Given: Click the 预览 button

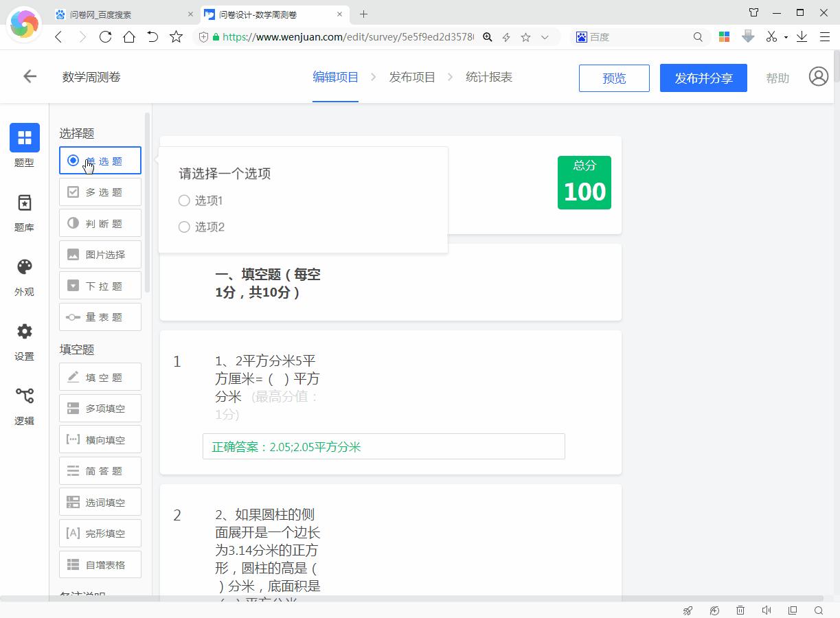Looking at the screenshot, I should [x=613, y=78].
